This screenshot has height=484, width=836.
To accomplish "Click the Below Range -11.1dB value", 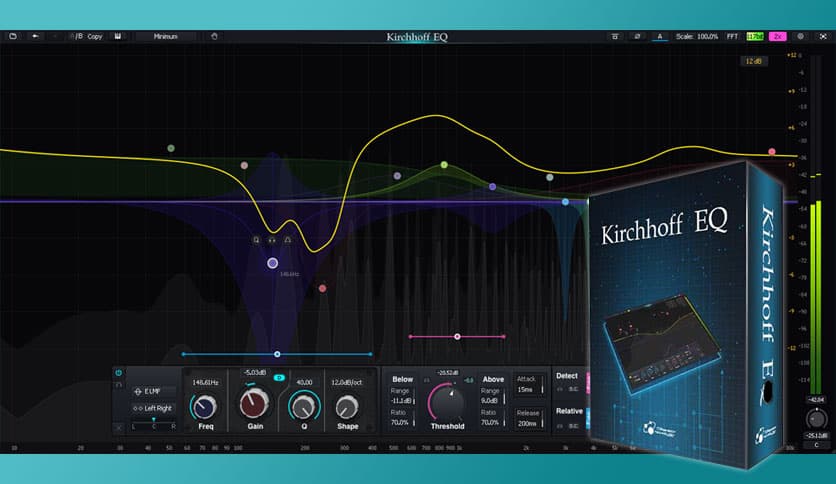I will [401, 401].
